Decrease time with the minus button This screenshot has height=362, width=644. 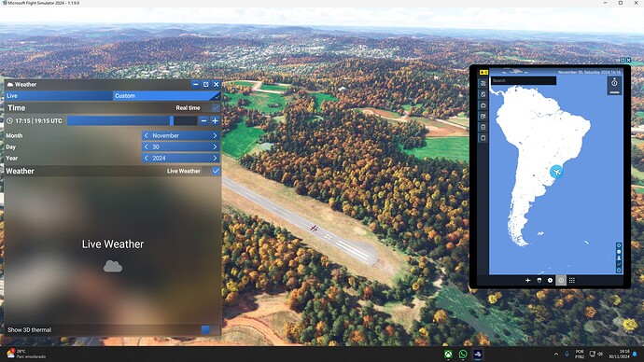203,121
